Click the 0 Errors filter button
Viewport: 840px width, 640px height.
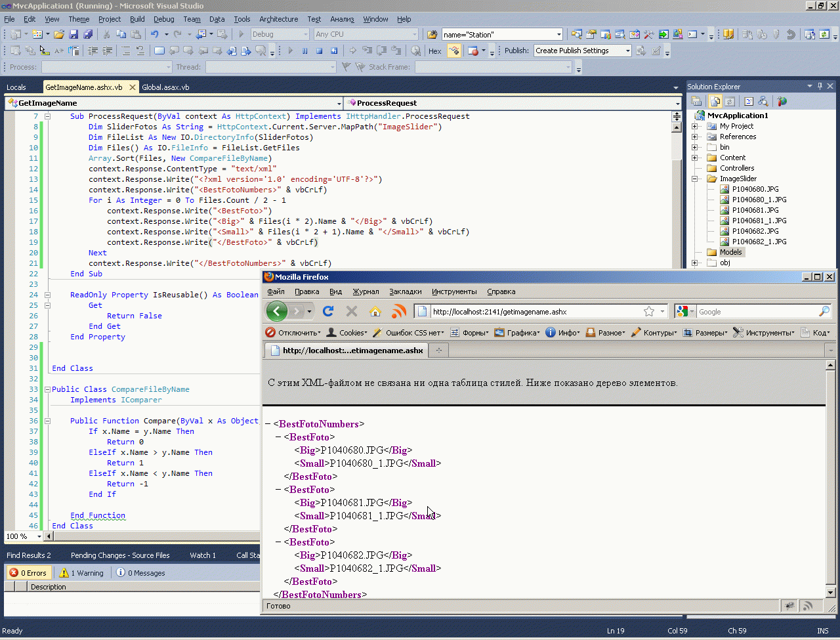(28, 573)
